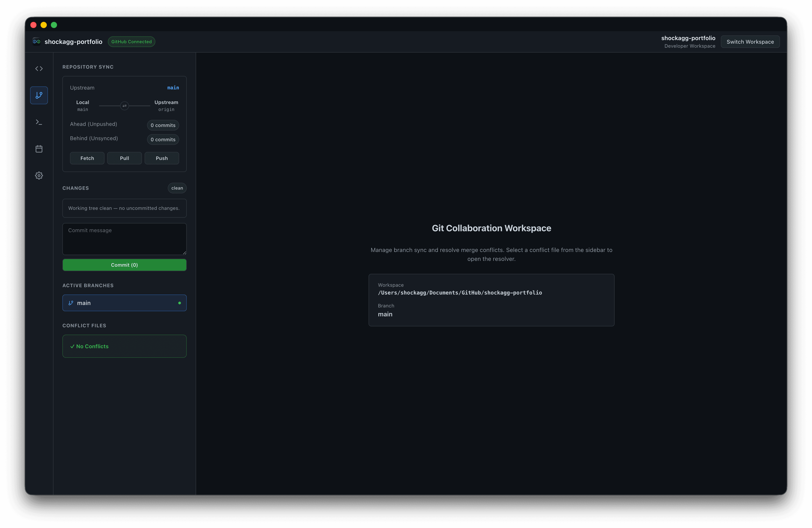The image size is (812, 528).
Task: Click the yellow macOS minimize window button
Action: point(44,25)
